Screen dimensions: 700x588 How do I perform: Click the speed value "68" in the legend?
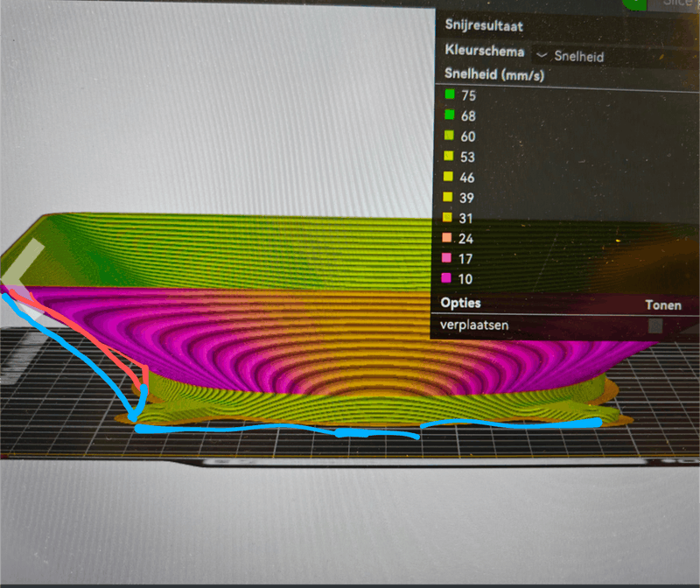pyautogui.click(x=468, y=116)
